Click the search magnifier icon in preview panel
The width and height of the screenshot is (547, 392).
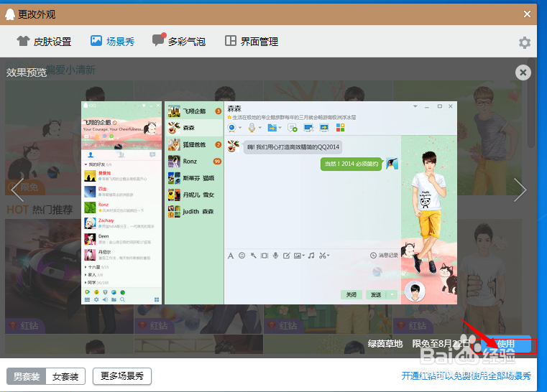[x=122, y=299]
